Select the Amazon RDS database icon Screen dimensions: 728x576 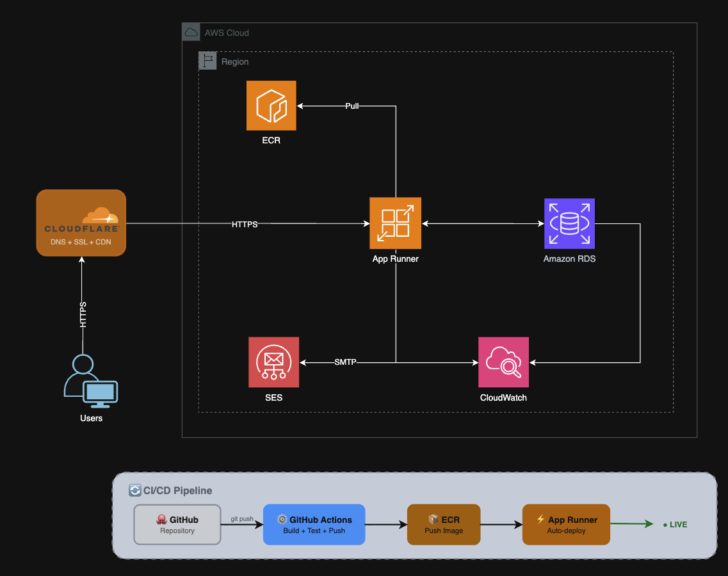569,223
